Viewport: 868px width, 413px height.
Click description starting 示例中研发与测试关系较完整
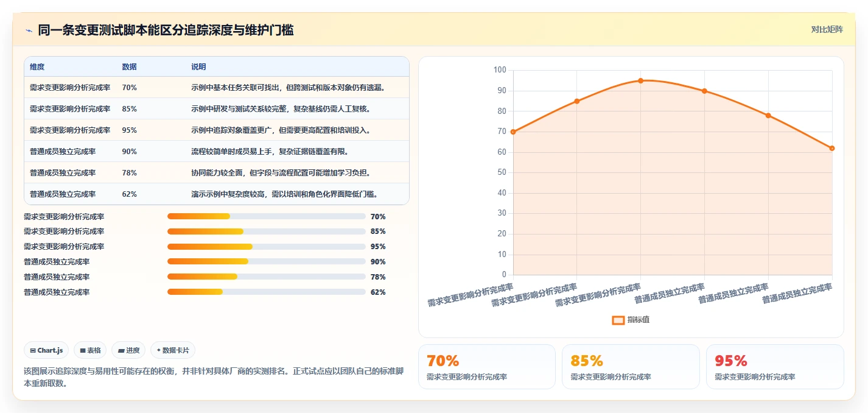click(281, 109)
